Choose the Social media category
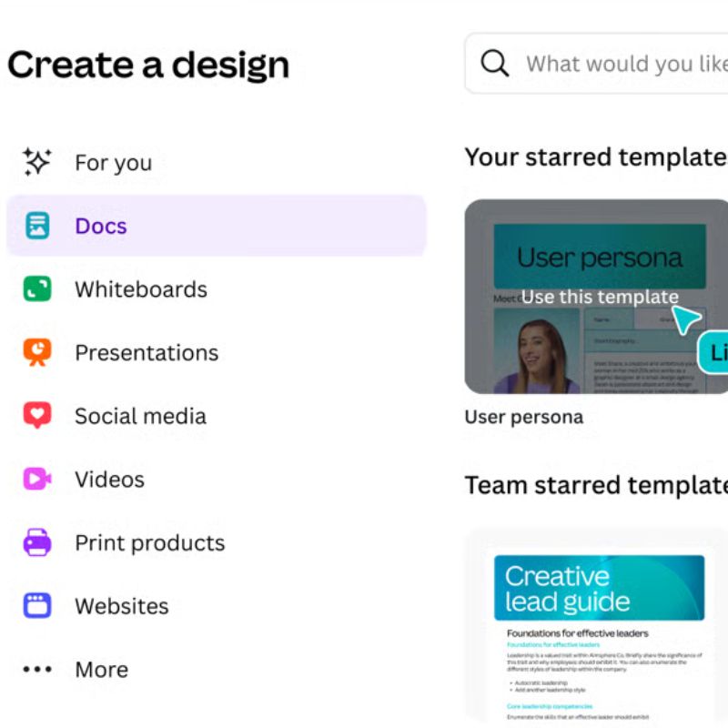This screenshot has height=728, width=728. click(x=140, y=416)
